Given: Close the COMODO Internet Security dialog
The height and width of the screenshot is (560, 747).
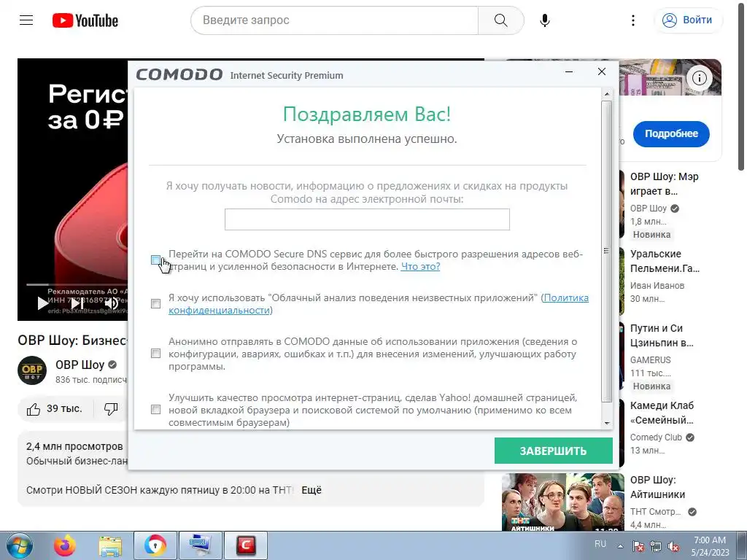Looking at the screenshot, I should (602, 71).
